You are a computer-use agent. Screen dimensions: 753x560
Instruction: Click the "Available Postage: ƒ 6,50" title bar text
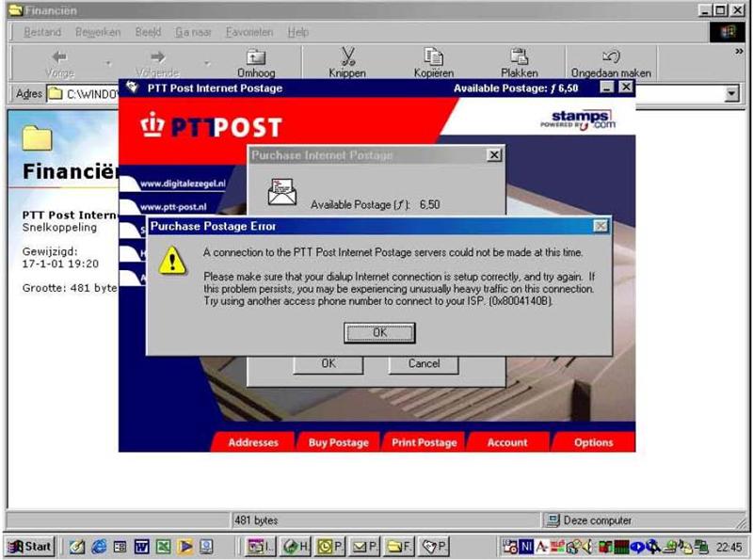pos(516,88)
